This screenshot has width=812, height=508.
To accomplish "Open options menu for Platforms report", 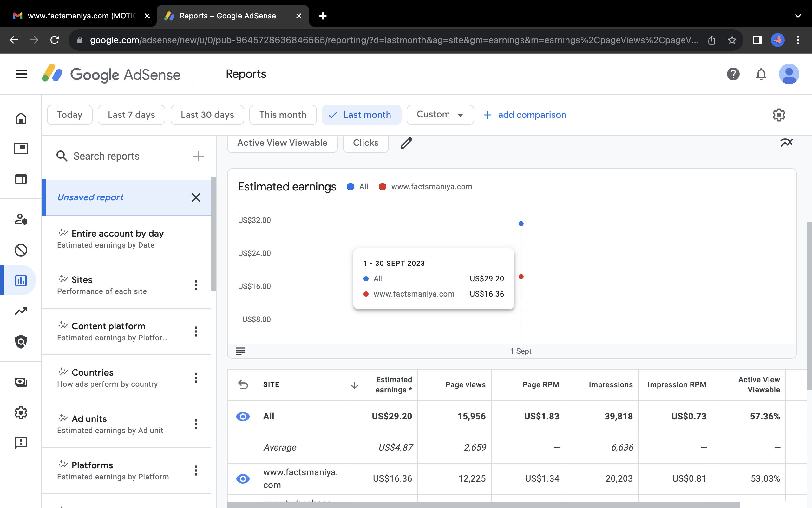I will tap(196, 471).
